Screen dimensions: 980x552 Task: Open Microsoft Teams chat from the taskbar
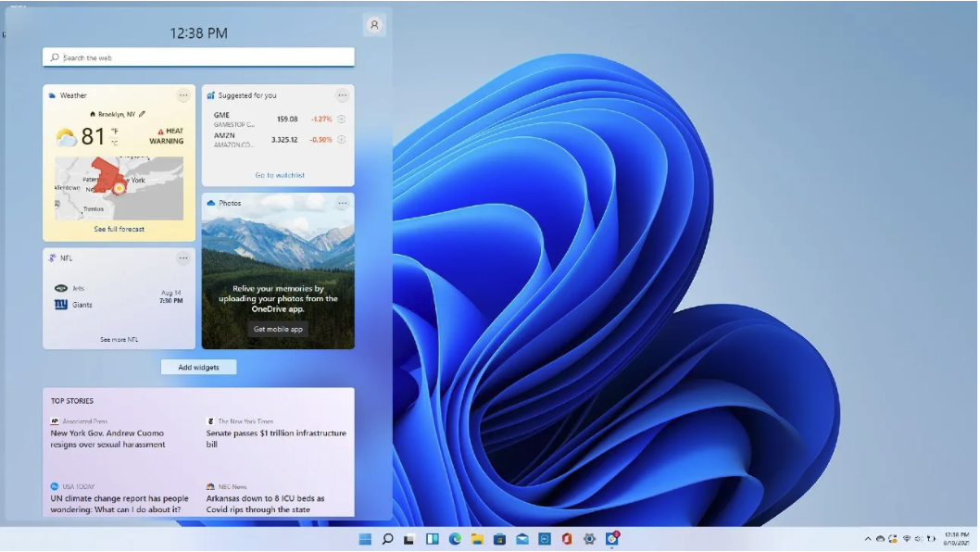[x=544, y=540]
